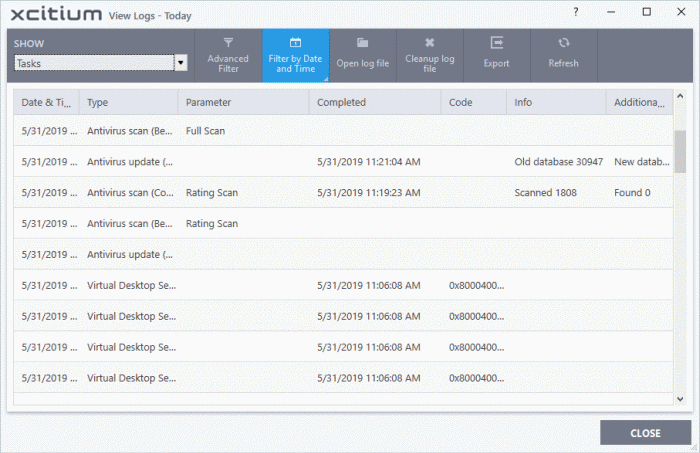Click the vertical scrollbar thumb
The image size is (700, 453).
click(x=680, y=152)
